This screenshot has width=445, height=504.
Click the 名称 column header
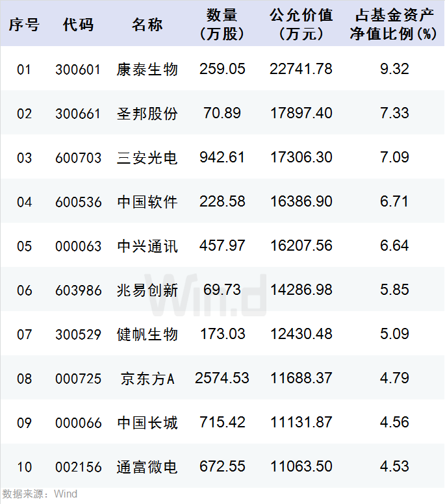(147, 25)
